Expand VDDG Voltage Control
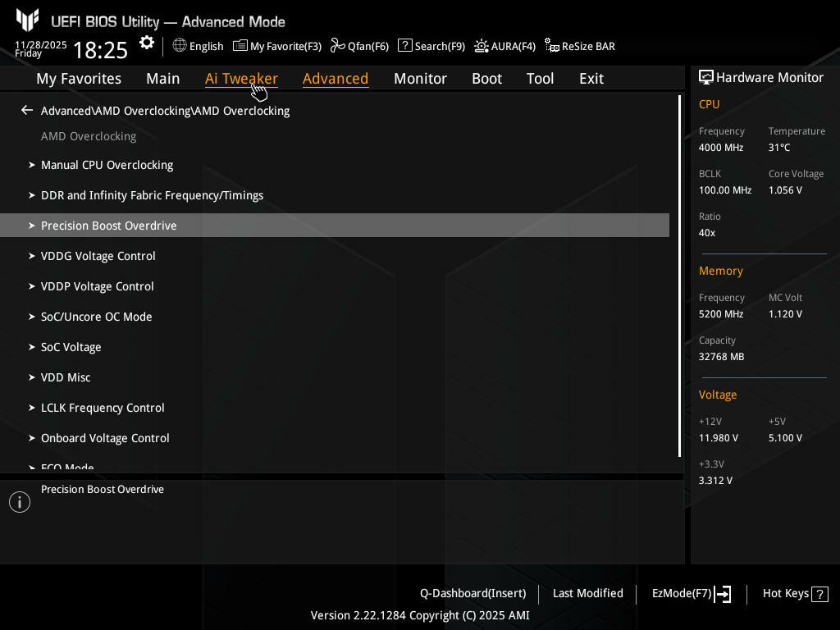Image resolution: width=840 pixels, height=630 pixels. (x=98, y=256)
